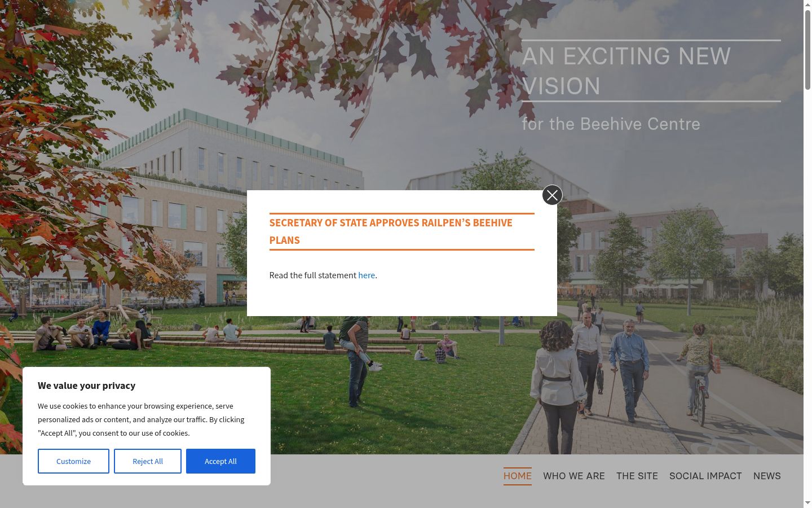The width and height of the screenshot is (812, 508).
Task: Close the Secretary of State announcement popup
Action: point(552,195)
